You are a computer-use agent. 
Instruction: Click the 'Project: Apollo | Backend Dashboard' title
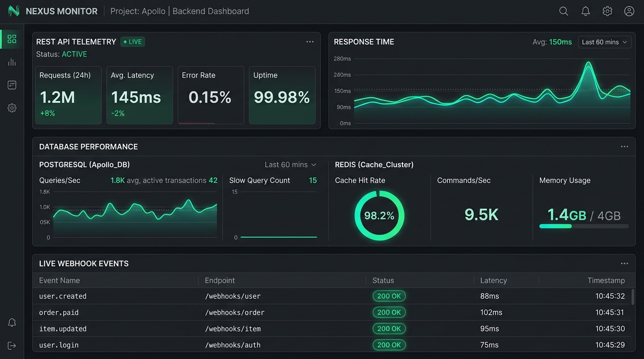point(180,11)
